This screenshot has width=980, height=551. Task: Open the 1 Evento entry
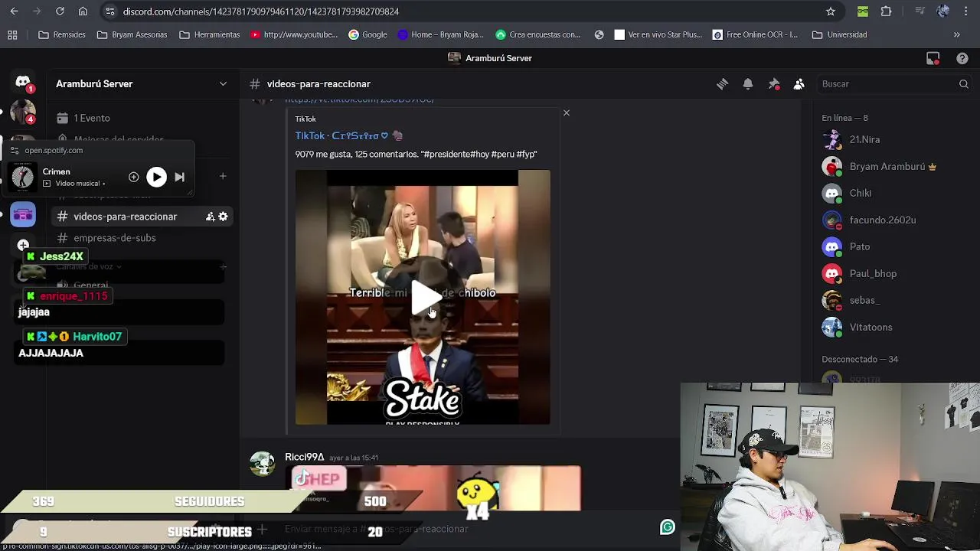[92, 118]
